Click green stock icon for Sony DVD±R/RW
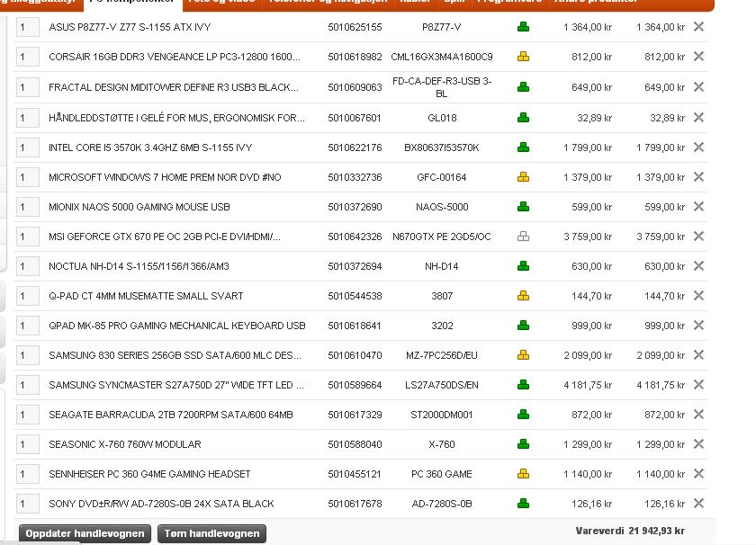The height and width of the screenshot is (545, 756). (x=523, y=504)
